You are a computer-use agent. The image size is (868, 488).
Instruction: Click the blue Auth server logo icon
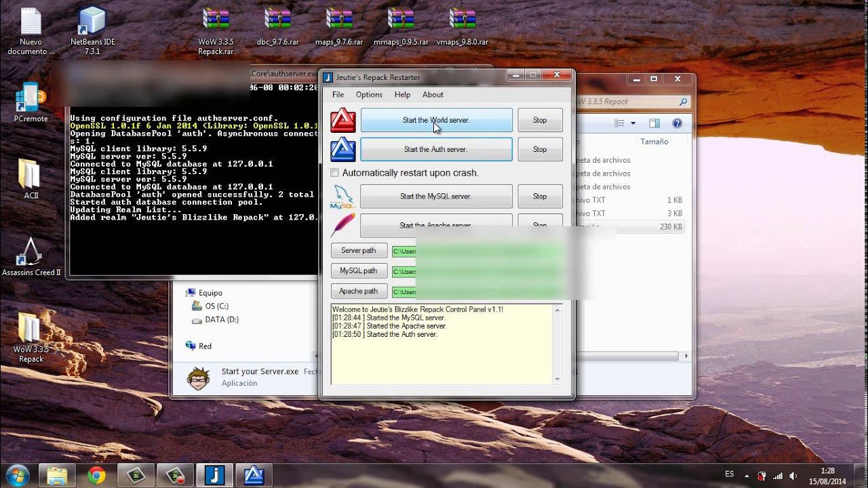343,149
